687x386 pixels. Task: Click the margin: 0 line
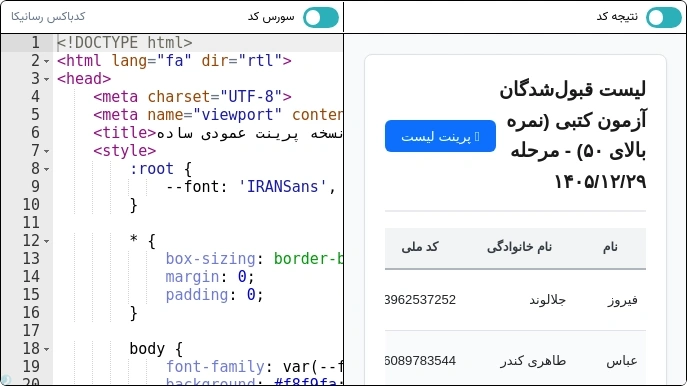tap(210, 277)
